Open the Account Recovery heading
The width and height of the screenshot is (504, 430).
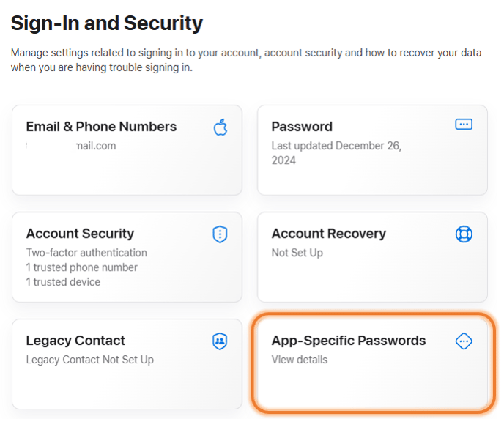point(329,234)
